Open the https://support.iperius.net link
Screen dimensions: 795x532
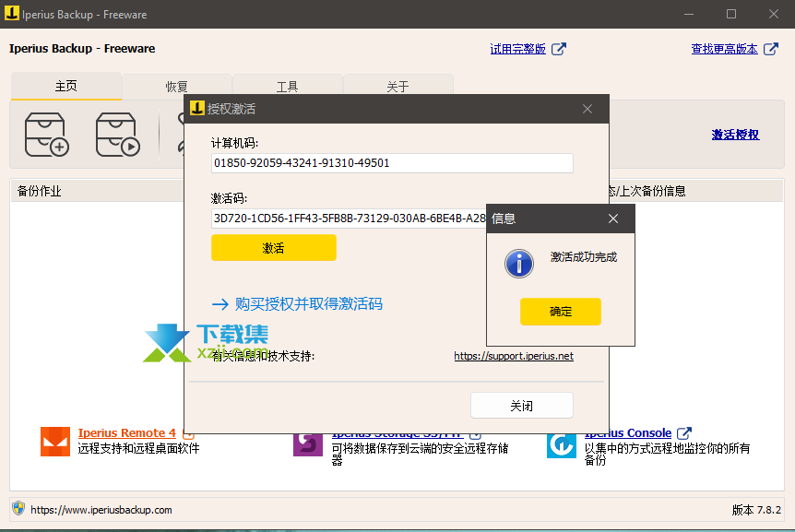(x=514, y=356)
